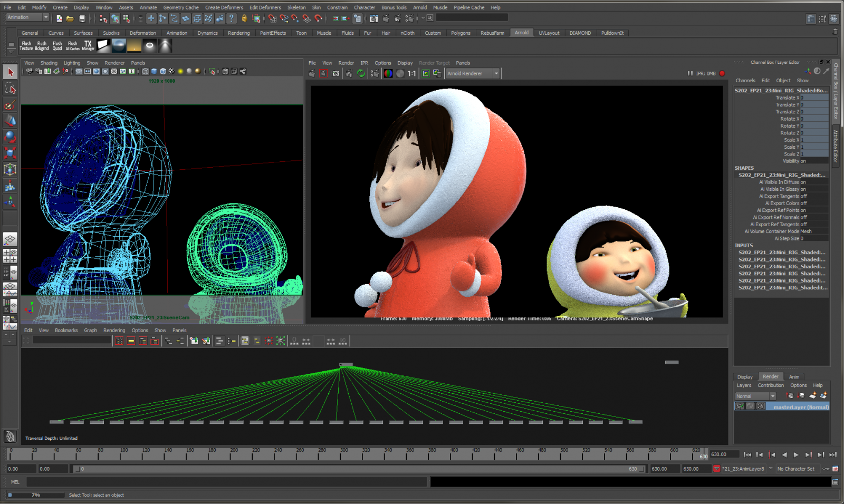The image size is (844, 504).
Task: Switch to the Rendering shelf tab
Action: click(x=238, y=33)
